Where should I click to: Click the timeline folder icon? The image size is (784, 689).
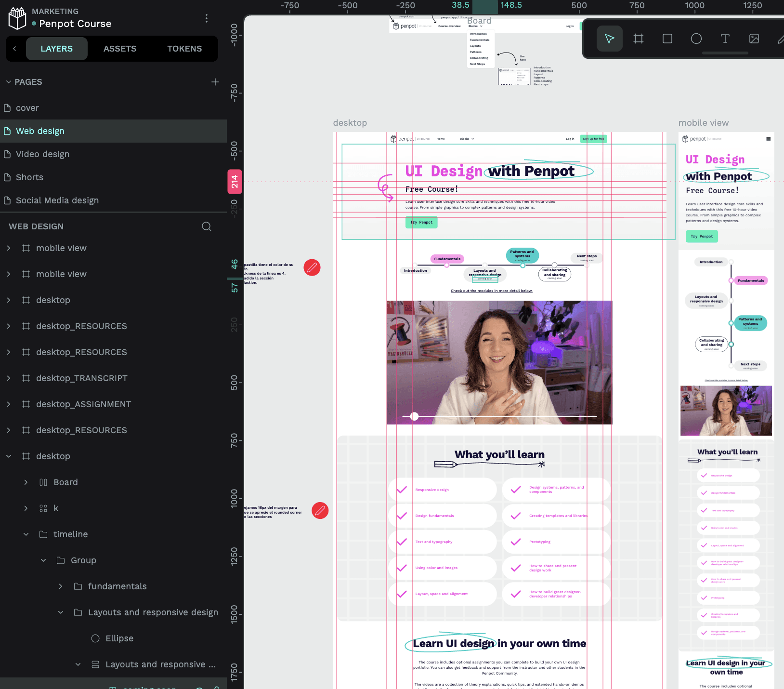pos(43,534)
